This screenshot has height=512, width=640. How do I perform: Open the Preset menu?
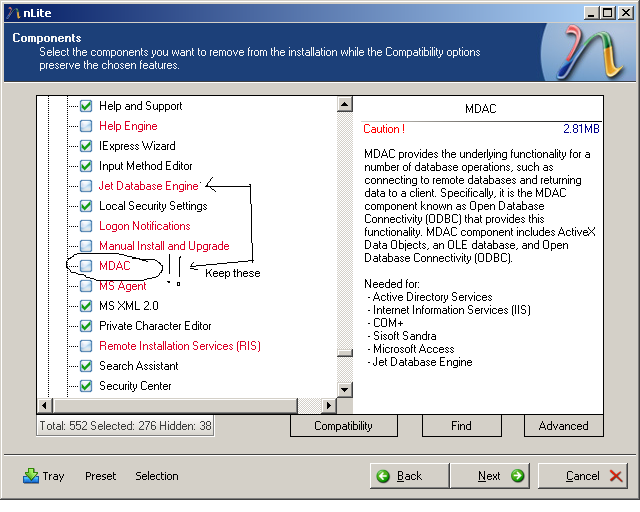pyautogui.click(x=100, y=476)
